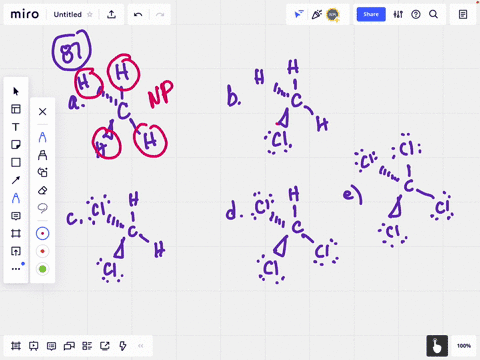Star the Untitled board
The height and width of the screenshot is (360, 480).
coord(90,14)
